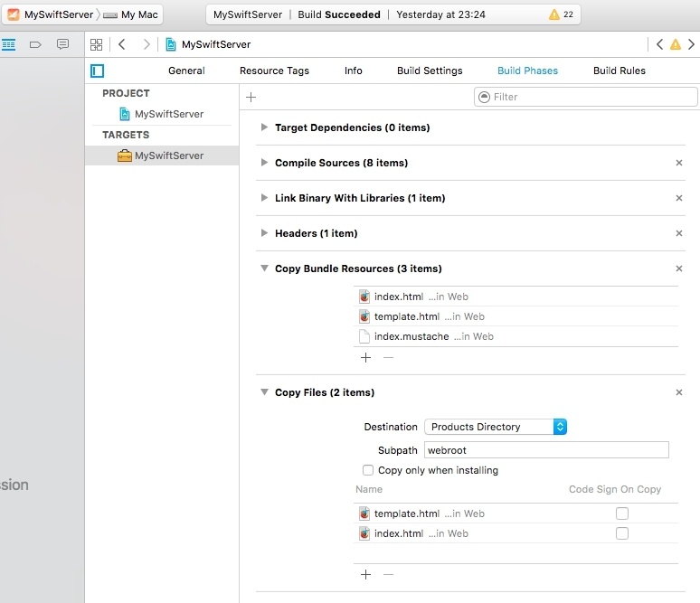This screenshot has width=700, height=603.
Task: Select the Build Phases tab
Action: pos(527,71)
